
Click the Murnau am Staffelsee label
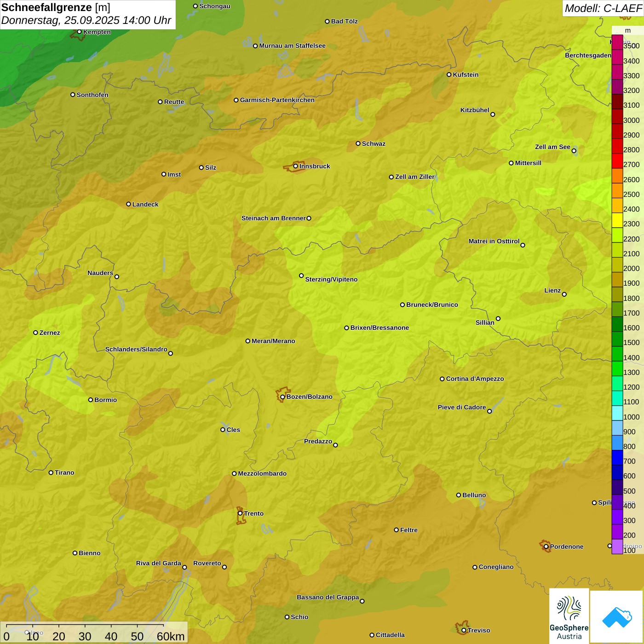tap(292, 46)
